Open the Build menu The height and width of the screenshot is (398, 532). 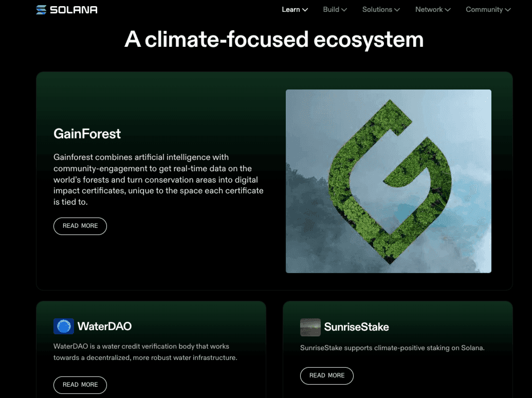(335, 10)
